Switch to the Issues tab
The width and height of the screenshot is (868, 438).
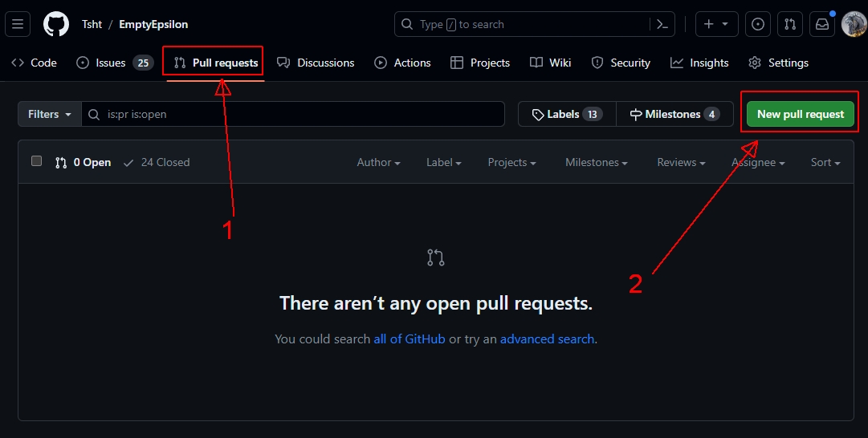point(115,63)
